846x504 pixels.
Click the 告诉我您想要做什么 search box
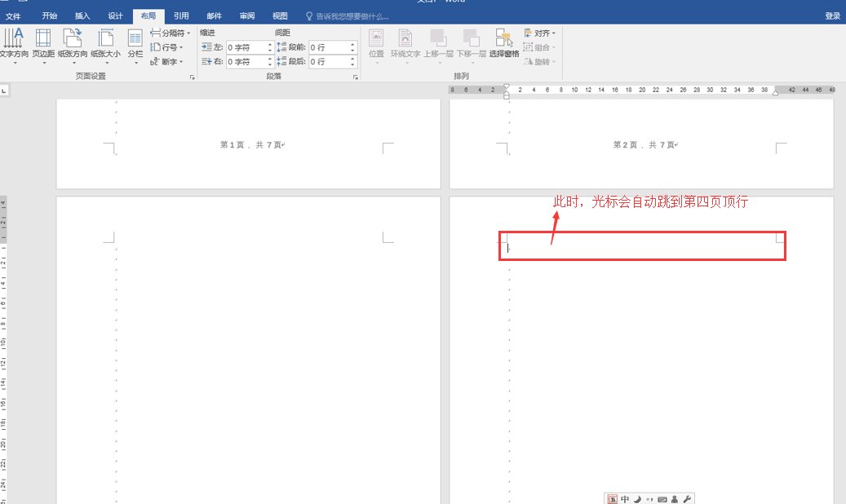click(351, 15)
